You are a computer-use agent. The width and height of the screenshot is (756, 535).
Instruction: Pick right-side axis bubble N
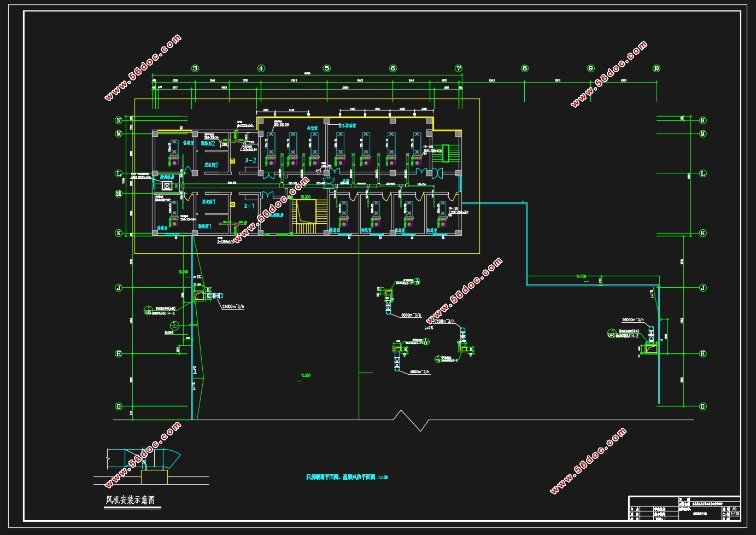point(703,120)
